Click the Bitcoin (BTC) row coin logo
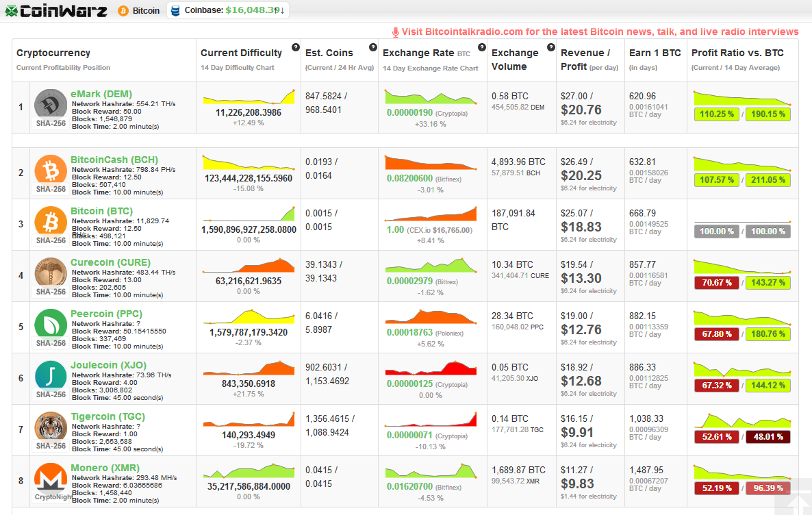812x515 pixels. coord(51,221)
